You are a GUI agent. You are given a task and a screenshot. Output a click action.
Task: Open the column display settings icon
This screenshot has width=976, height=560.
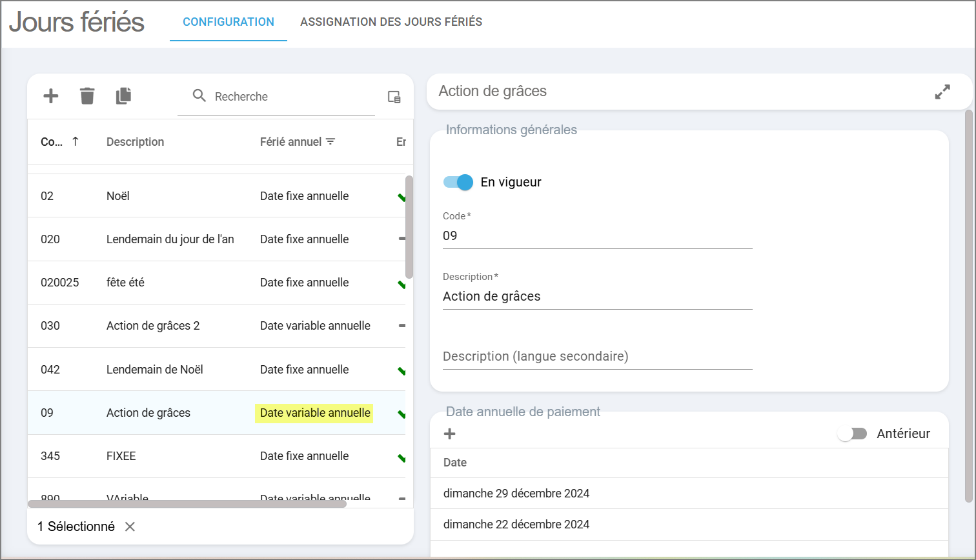pyautogui.click(x=394, y=97)
